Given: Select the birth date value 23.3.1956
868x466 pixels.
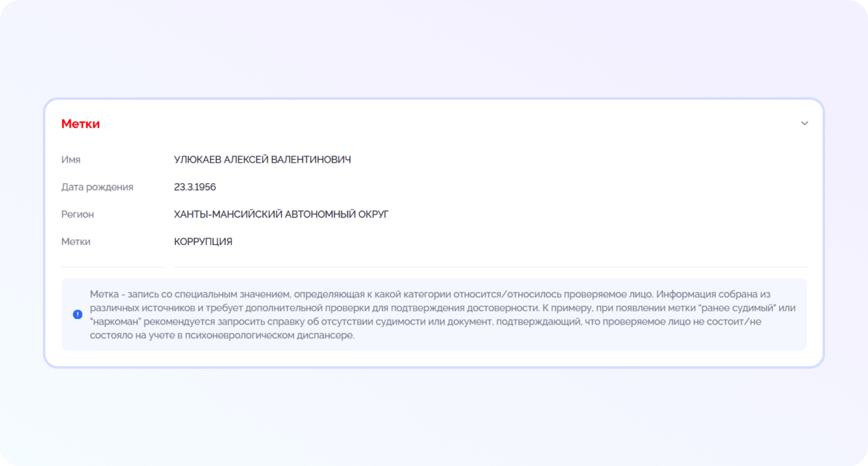Looking at the screenshot, I should [x=195, y=187].
